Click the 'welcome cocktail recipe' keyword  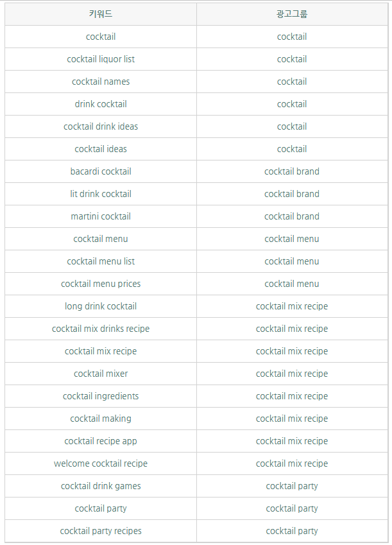101,463
